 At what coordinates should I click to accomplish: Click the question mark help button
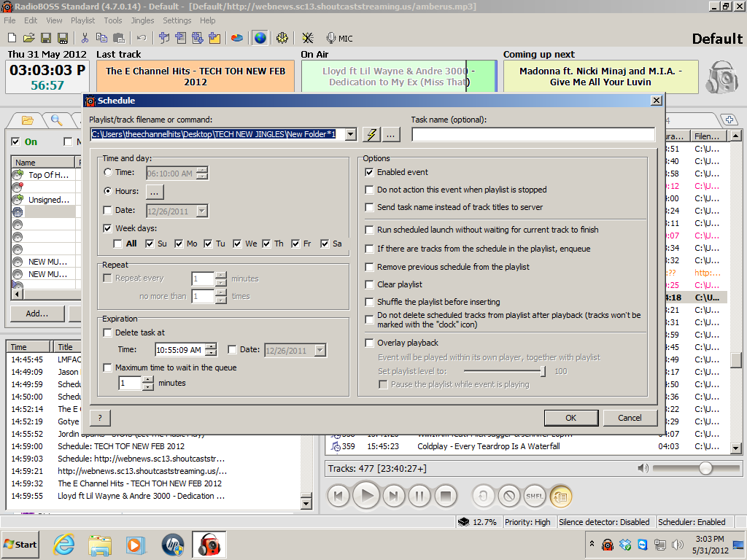tap(100, 418)
